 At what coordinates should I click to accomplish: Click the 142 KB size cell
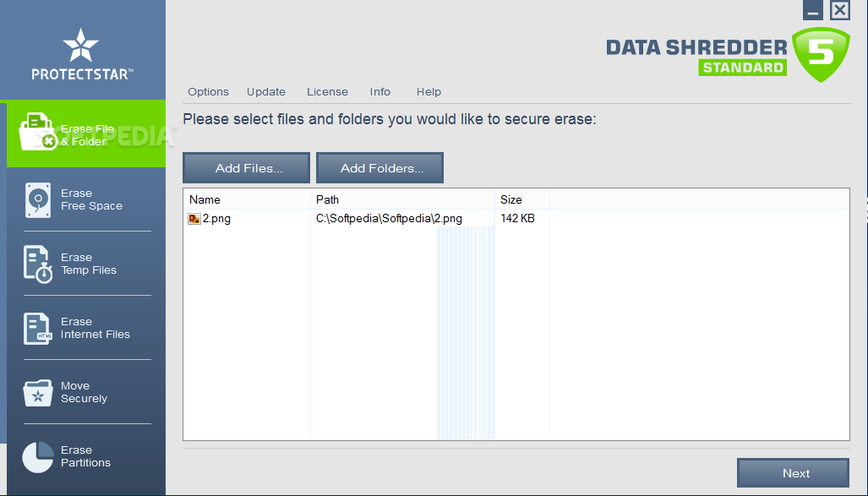517,219
